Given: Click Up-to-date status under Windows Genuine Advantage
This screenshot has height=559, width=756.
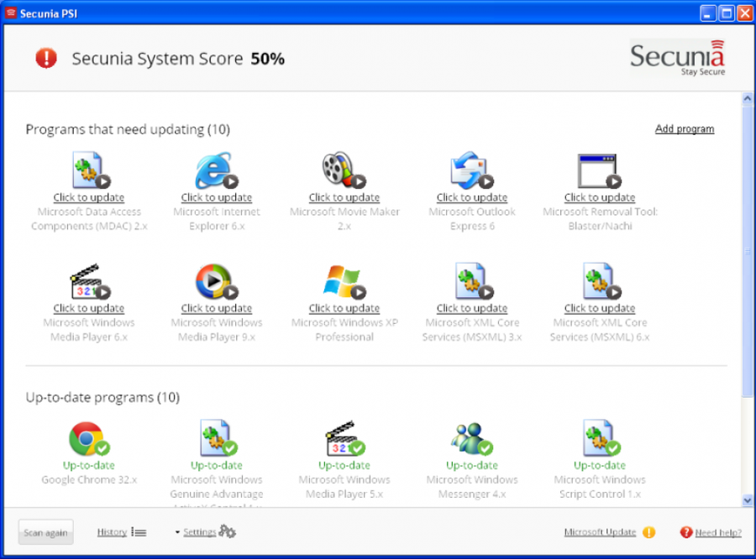Looking at the screenshot, I should (x=217, y=466).
